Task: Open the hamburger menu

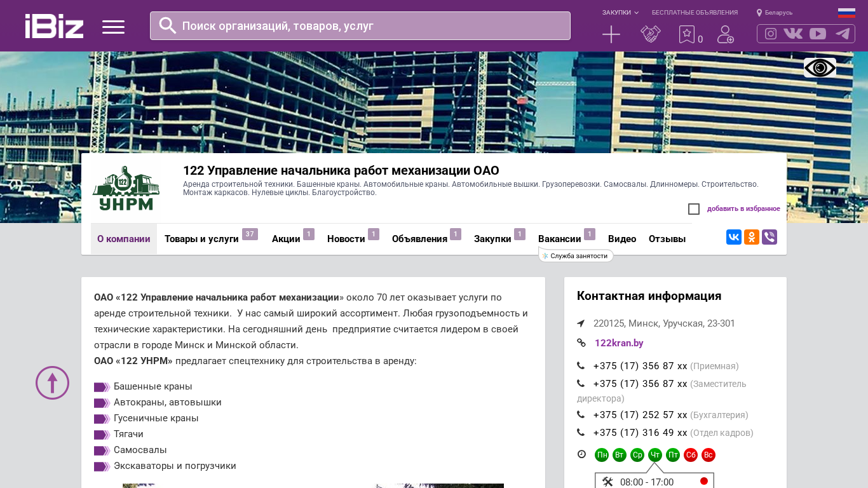Action: tap(113, 27)
